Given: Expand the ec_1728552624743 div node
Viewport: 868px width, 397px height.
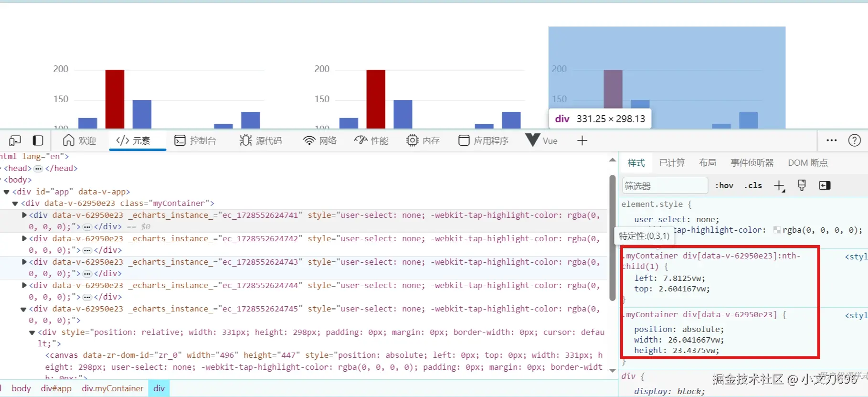Looking at the screenshot, I should coord(24,262).
